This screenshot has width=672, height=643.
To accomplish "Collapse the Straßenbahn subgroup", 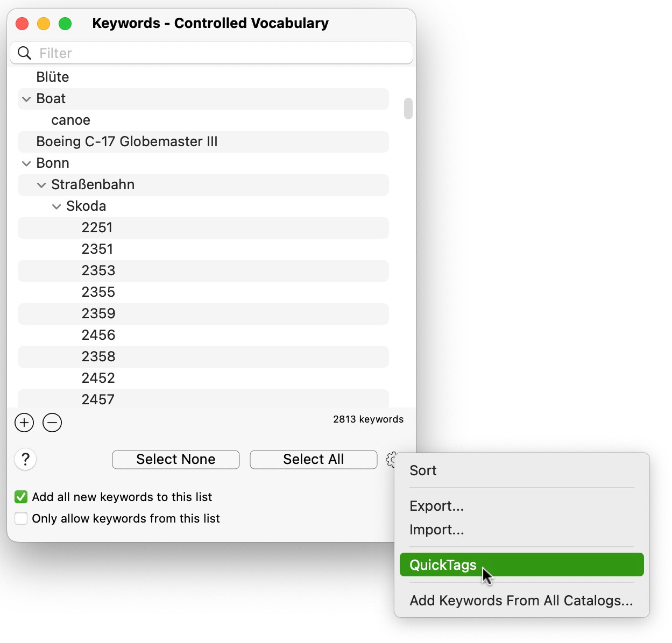I will click(41, 184).
